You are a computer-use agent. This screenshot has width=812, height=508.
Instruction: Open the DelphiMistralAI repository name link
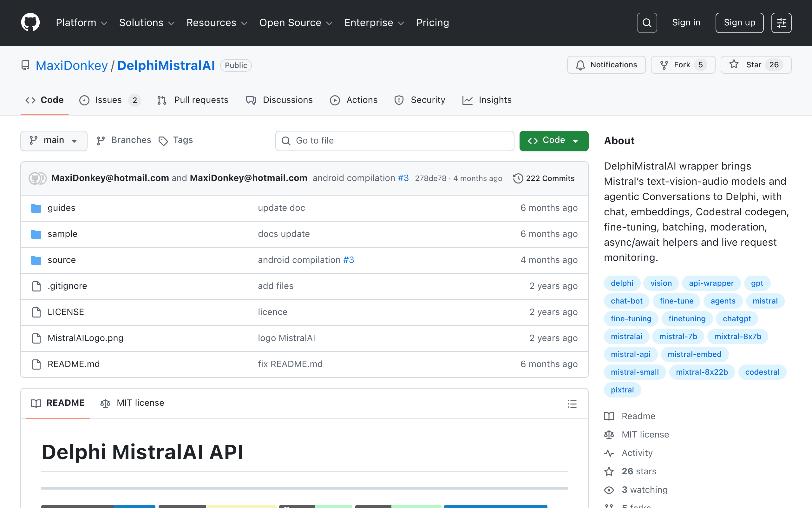click(166, 65)
